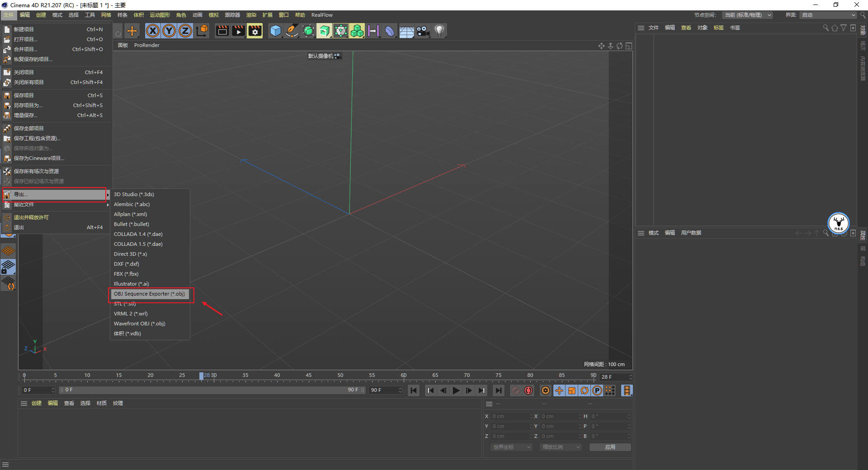Screen dimensions: 868x470
Task: Click the 0 F–90 F preview range bar
Action: [212, 390]
